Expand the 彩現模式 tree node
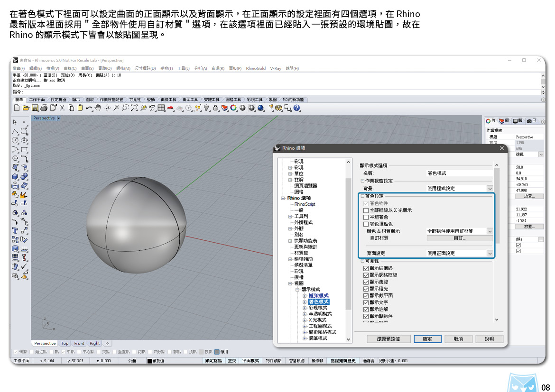 [305, 308]
